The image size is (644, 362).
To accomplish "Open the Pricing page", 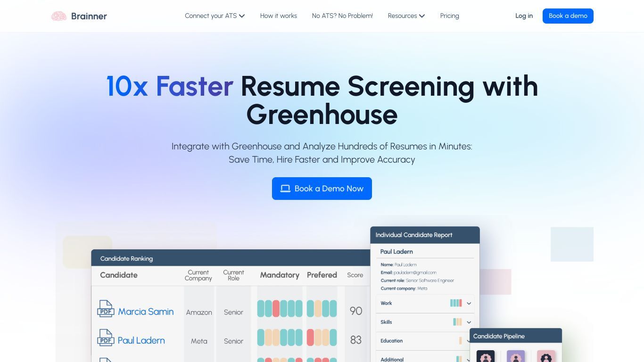I will point(450,16).
